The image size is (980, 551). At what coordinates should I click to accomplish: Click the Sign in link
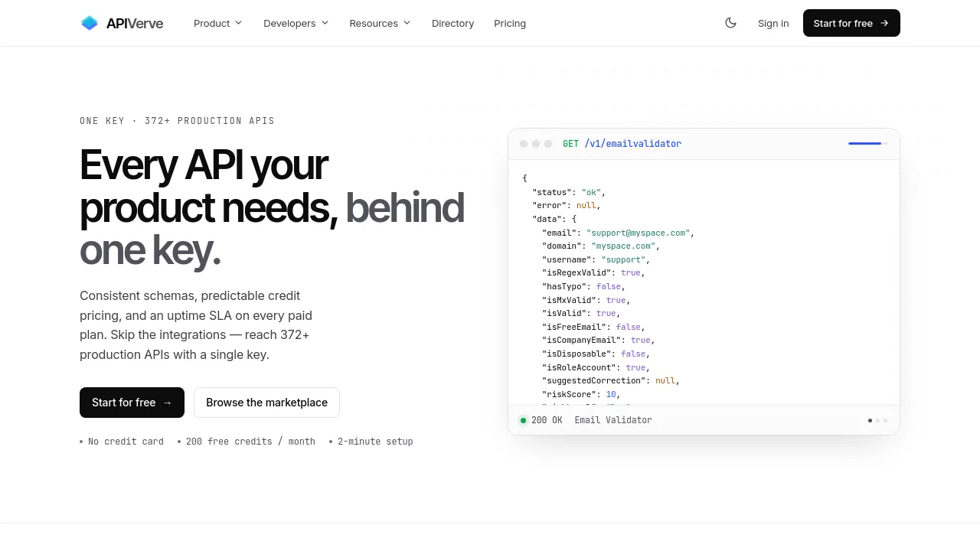773,23
